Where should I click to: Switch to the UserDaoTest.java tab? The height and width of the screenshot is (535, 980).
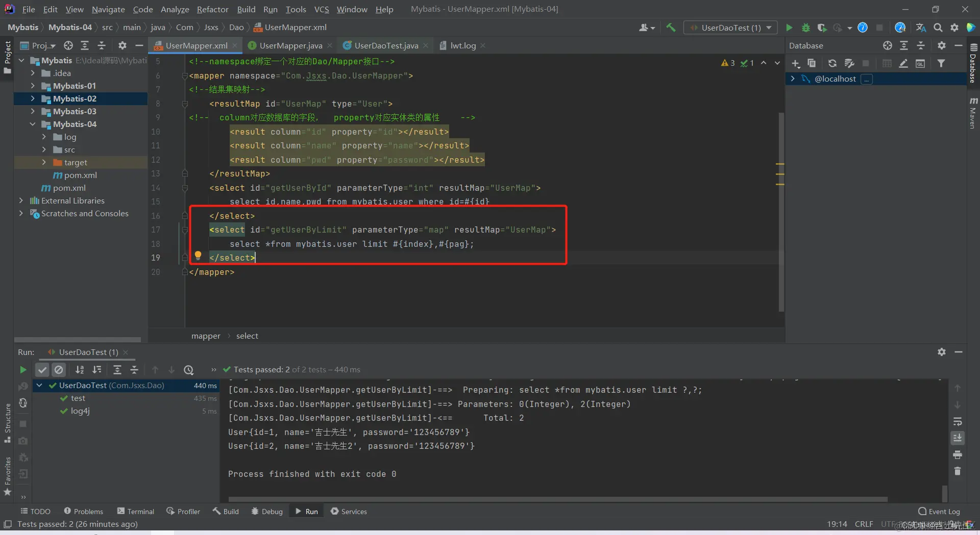[x=386, y=45]
